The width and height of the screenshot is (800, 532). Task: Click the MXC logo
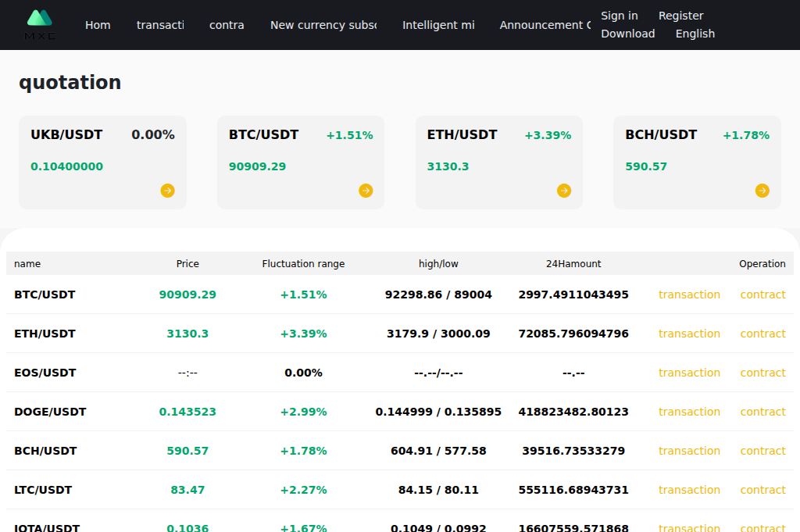click(39, 24)
